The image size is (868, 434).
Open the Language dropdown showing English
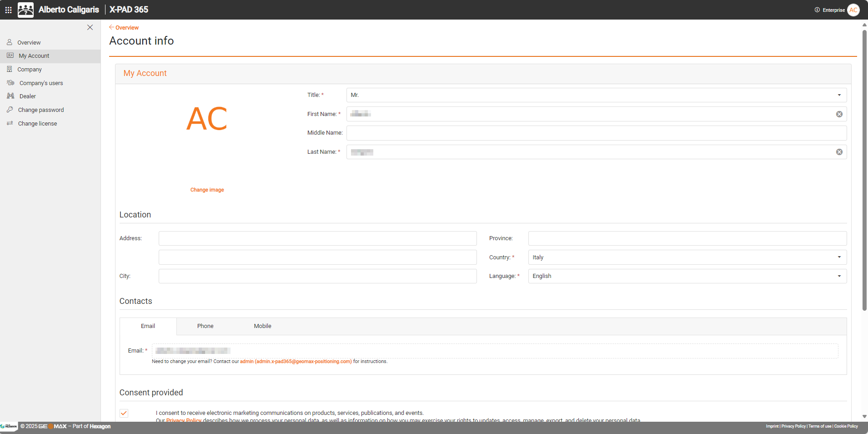coord(839,276)
